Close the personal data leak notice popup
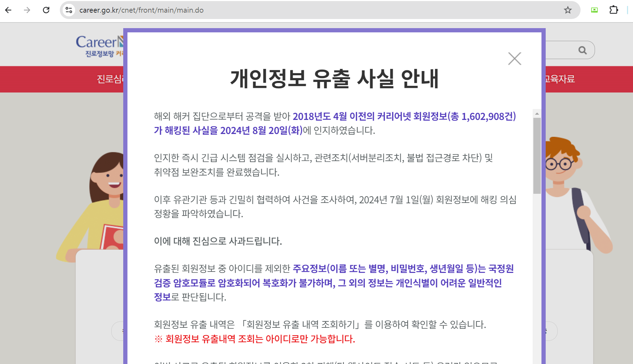Screen dimensions: 633x364 tap(514, 59)
